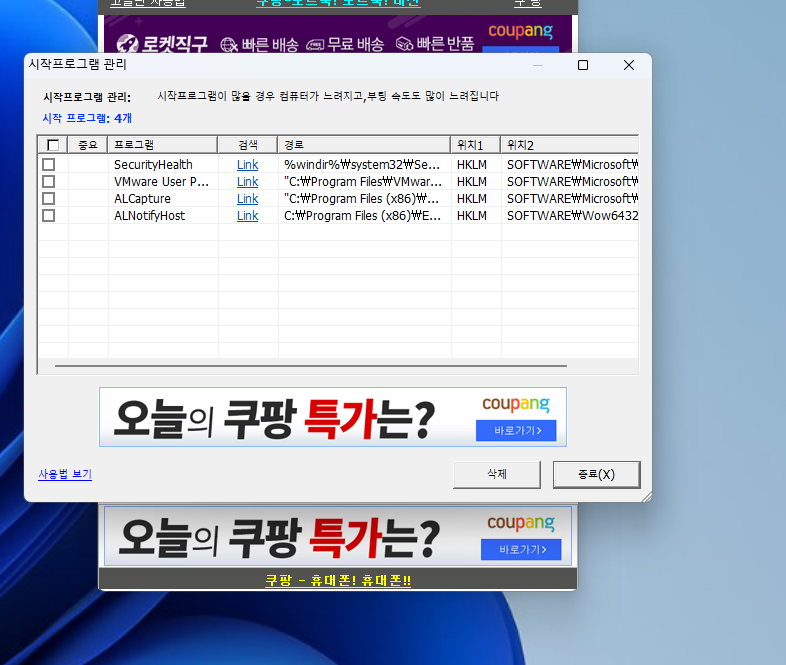Click HKLM in the ALNotifyHost row

pos(472,215)
